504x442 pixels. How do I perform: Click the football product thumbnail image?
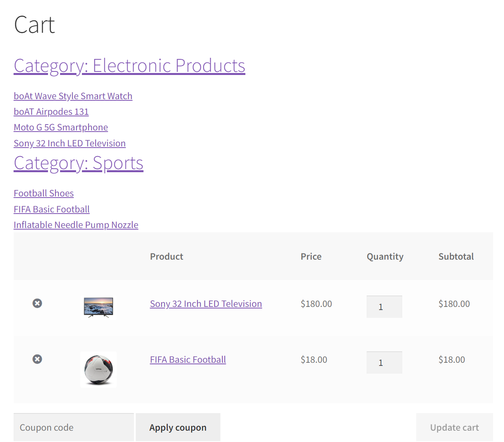tap(98, 369)
